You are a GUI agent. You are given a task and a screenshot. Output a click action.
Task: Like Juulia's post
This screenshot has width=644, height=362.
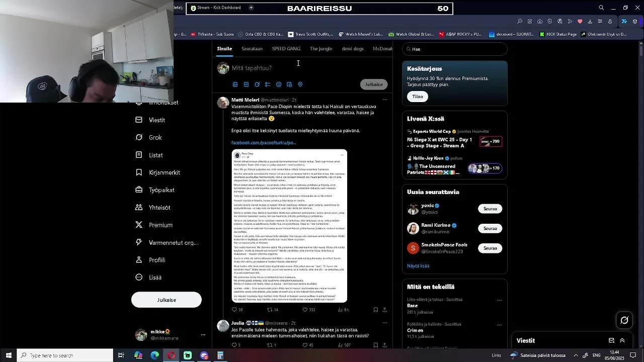tap(308, 345)
